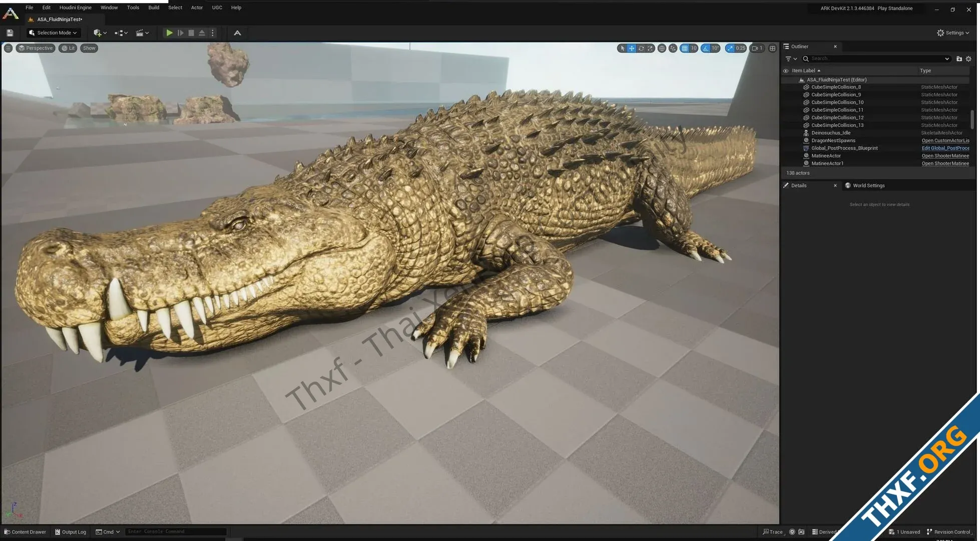The image size is (980, 541).
Task: Open the viewport Show flags menu
Action: [89, 48]
